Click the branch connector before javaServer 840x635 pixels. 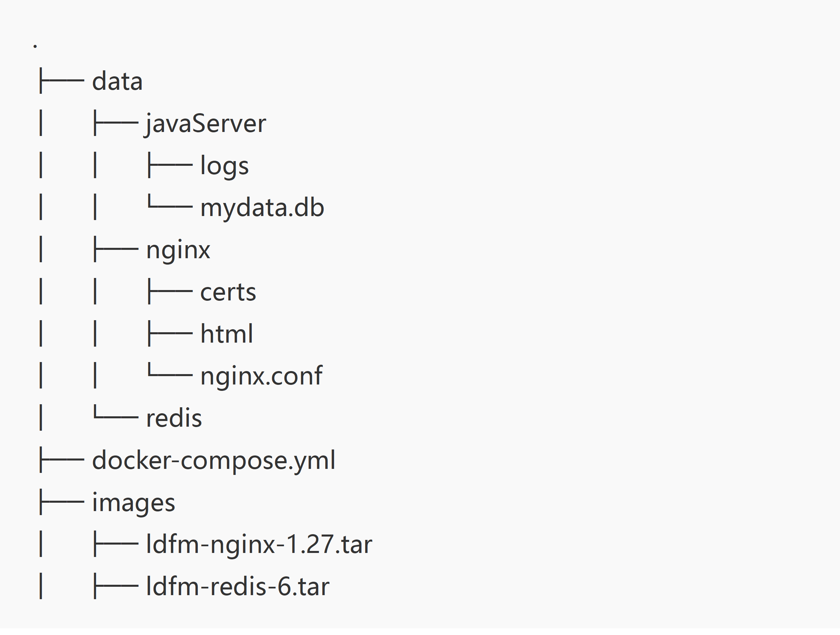[x=116, y=123]
